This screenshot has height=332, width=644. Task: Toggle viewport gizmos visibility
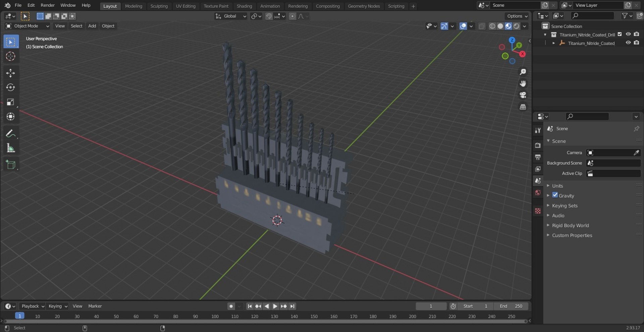click(444, 26)
